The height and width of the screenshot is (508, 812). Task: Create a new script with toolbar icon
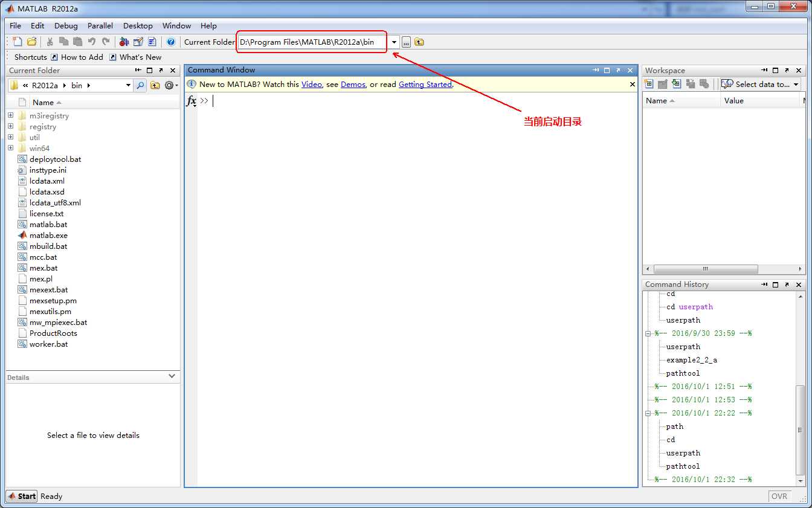pyautogui.click(x=18, y=42)
